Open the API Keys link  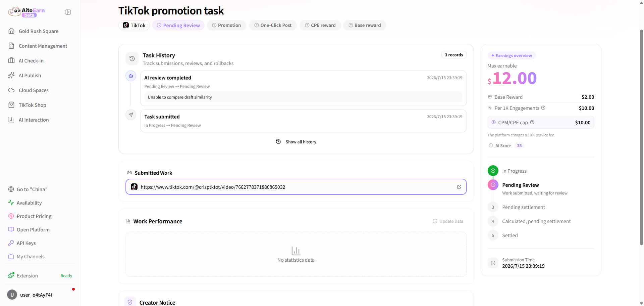click(26, 243)
